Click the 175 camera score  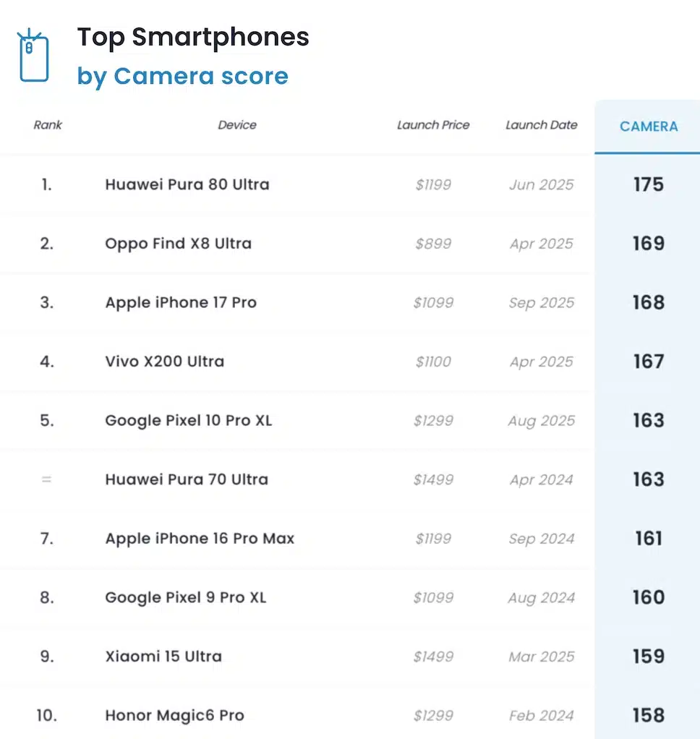648,184
